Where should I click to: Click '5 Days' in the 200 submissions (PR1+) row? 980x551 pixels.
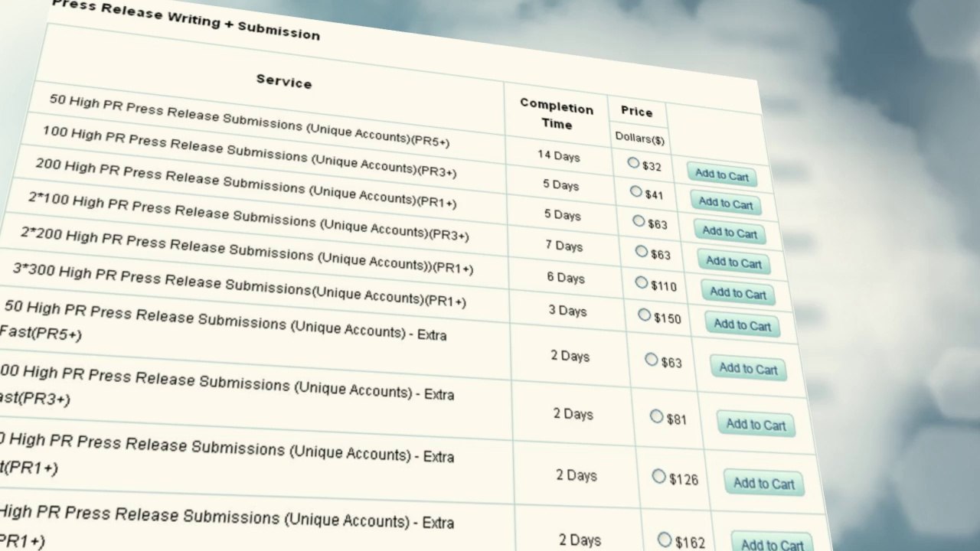coord(563,215)
